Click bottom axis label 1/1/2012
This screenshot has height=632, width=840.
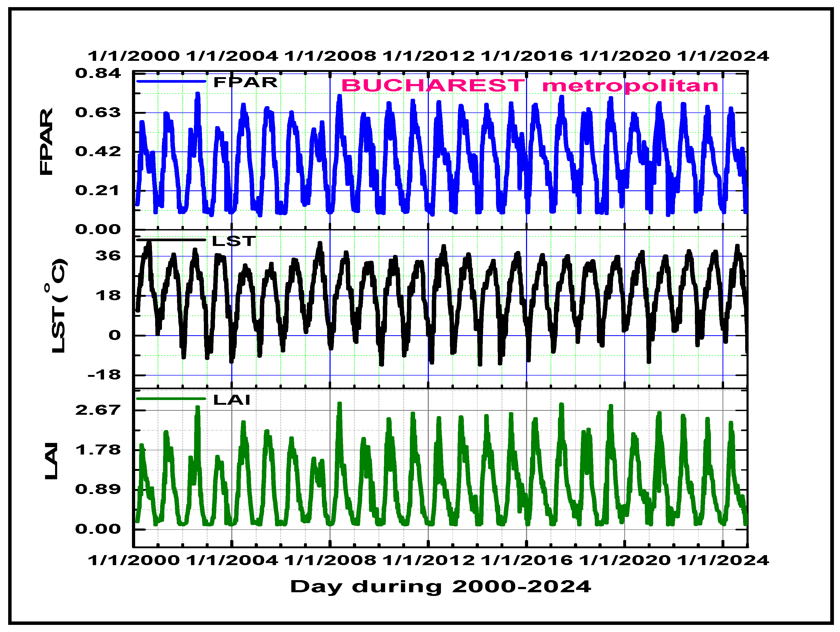[x=428, y=560]
